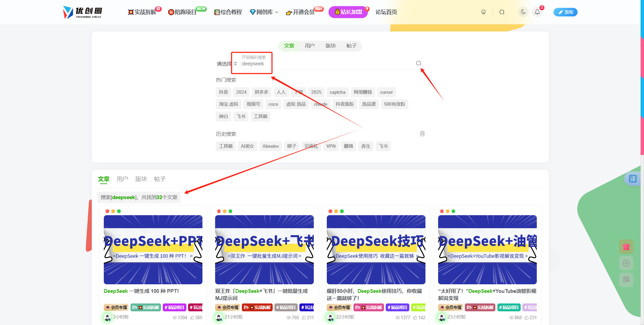Open DeepSeek+飞书 article thumbnail
The height and width of the screenshot is (325, 644).
tap(264, 250)
